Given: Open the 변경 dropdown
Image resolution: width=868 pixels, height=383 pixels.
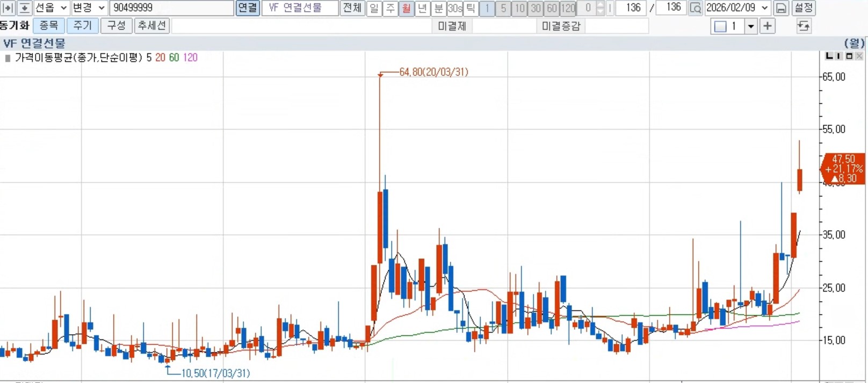Looking at the screenshot, I should pyautogui.click(x=89, y=8).
